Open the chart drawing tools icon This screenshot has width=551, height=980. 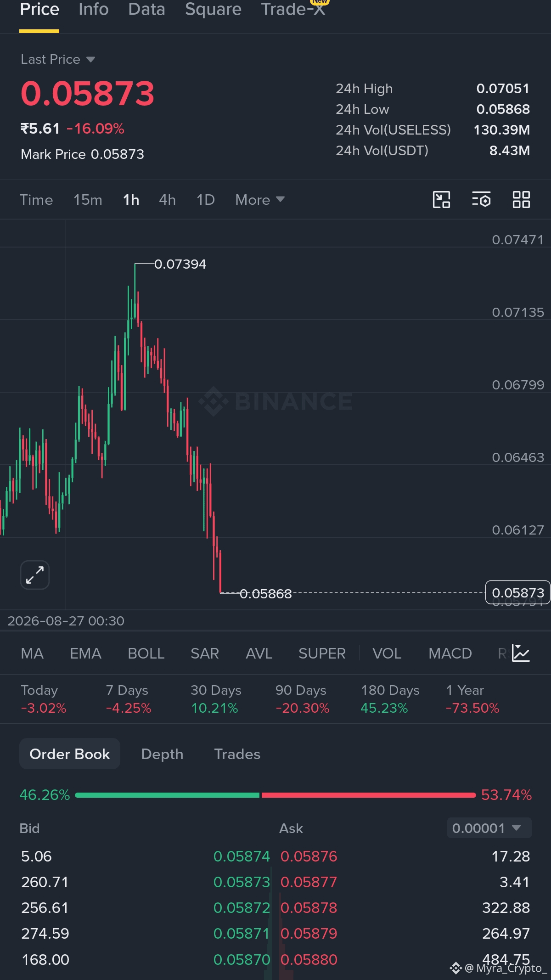[441, 200]
